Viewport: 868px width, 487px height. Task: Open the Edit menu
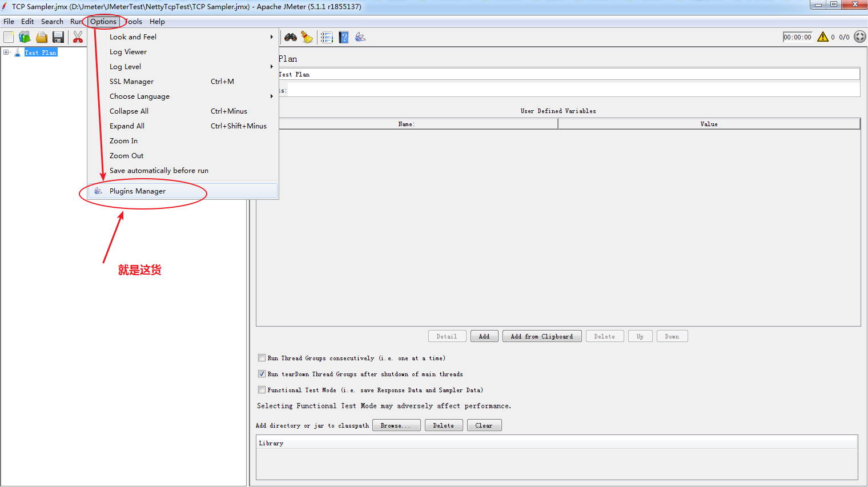27,22
